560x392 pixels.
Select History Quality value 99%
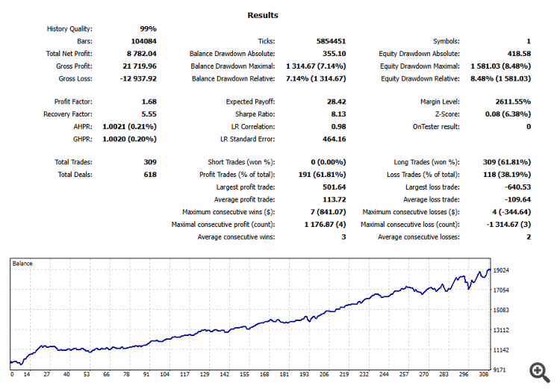click(x=149, y=29)
